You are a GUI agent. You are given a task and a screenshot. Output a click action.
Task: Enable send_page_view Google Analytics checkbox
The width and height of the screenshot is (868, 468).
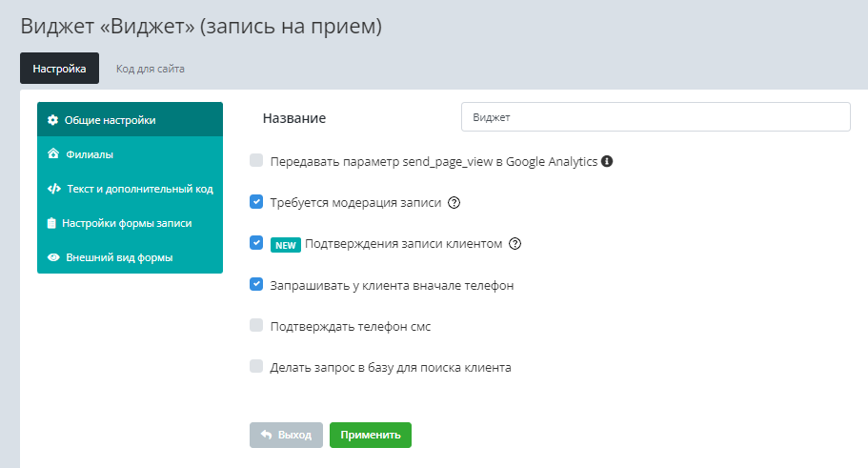256,161
